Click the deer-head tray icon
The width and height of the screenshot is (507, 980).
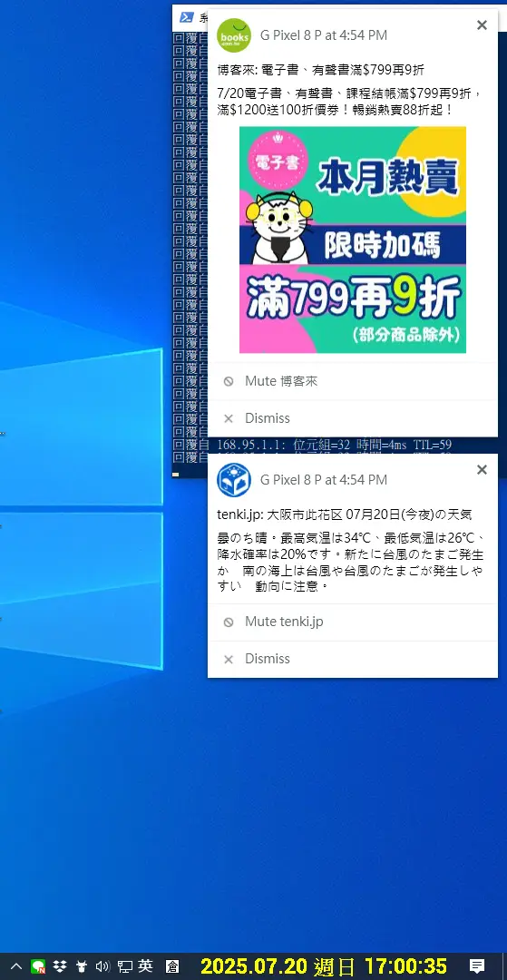[81, 966]
